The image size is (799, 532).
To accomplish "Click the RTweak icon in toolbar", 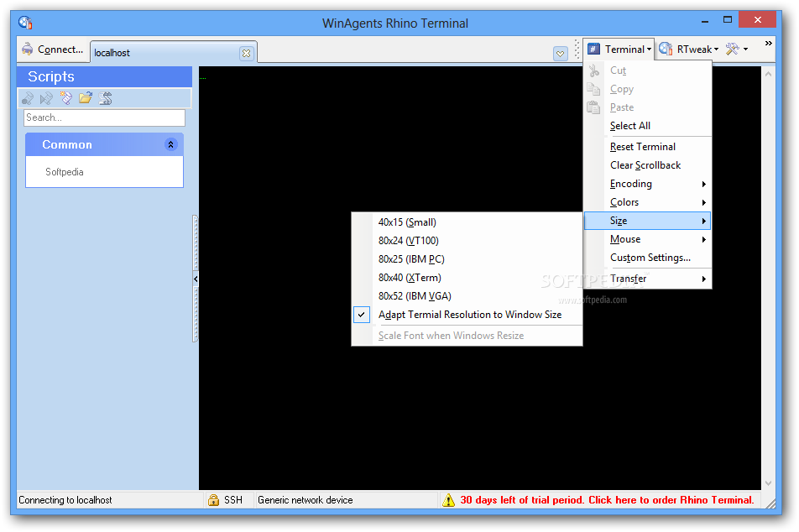I will pyautogui.click(x=666, y=49).
